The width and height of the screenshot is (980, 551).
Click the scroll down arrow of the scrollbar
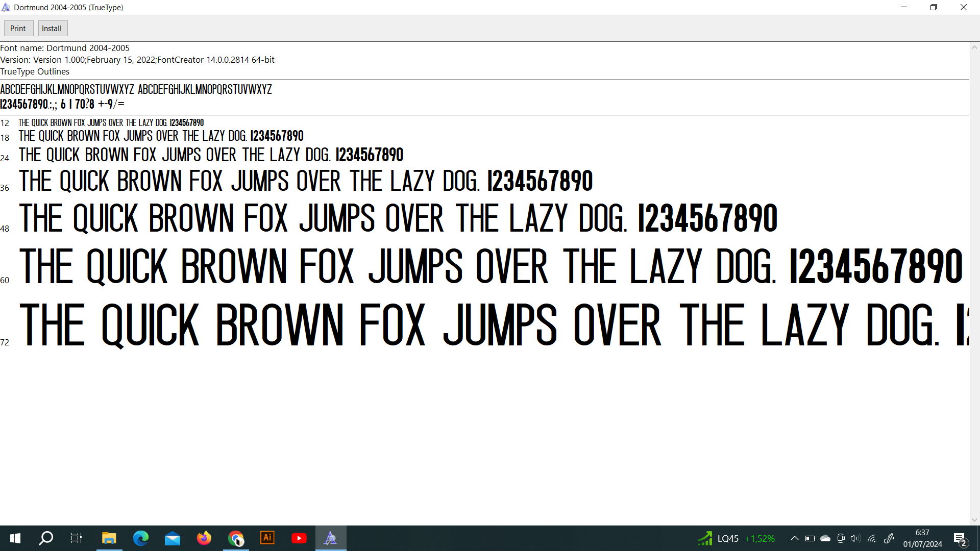coord(974,520)
